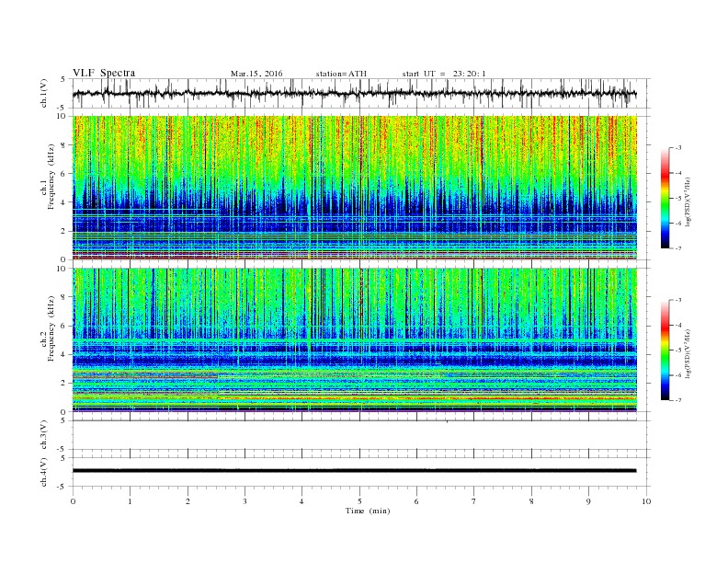Click the "VLF Spectra" plot title

[x=104, y=73]
